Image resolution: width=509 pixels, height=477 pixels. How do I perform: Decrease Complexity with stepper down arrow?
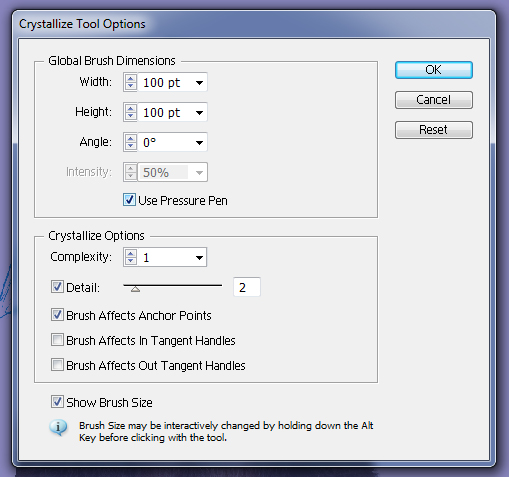point(130,261)
